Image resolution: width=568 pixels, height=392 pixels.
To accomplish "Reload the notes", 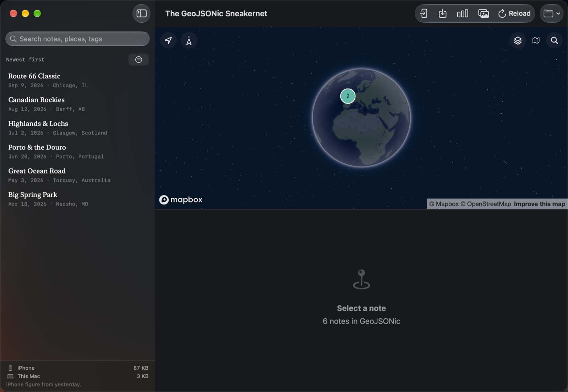I will [514, 13].
